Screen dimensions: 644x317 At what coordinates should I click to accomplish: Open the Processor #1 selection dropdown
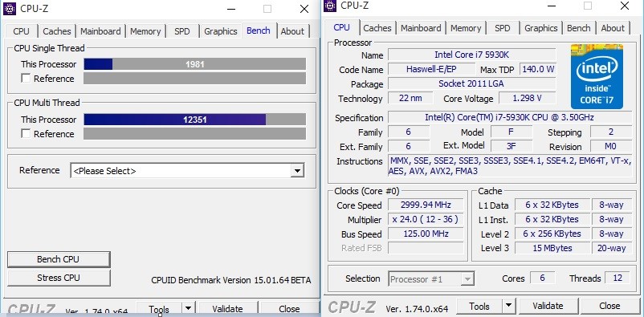tap(431, 279)
